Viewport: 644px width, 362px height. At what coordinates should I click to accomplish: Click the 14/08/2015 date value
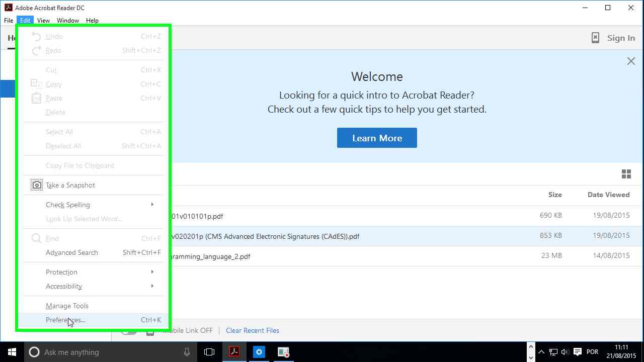tap(611, 255)
